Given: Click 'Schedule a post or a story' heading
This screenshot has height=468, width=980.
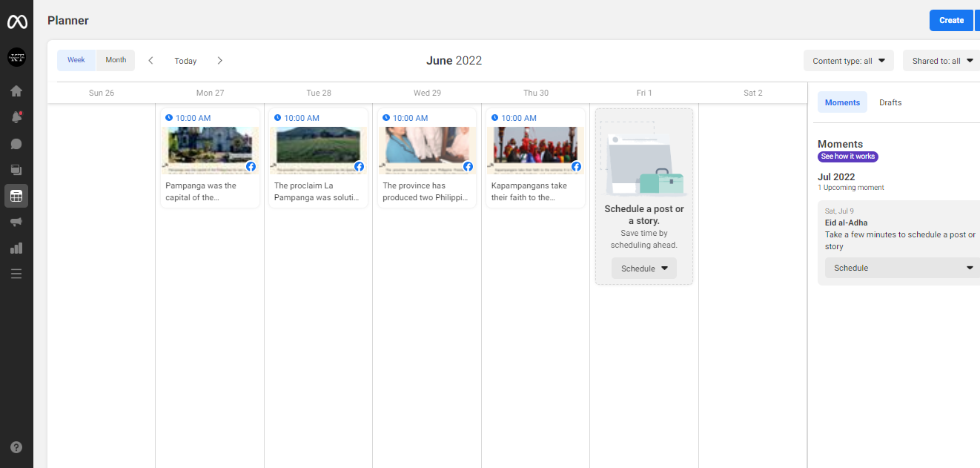Looking at the screenshot, I should (644, 214).
